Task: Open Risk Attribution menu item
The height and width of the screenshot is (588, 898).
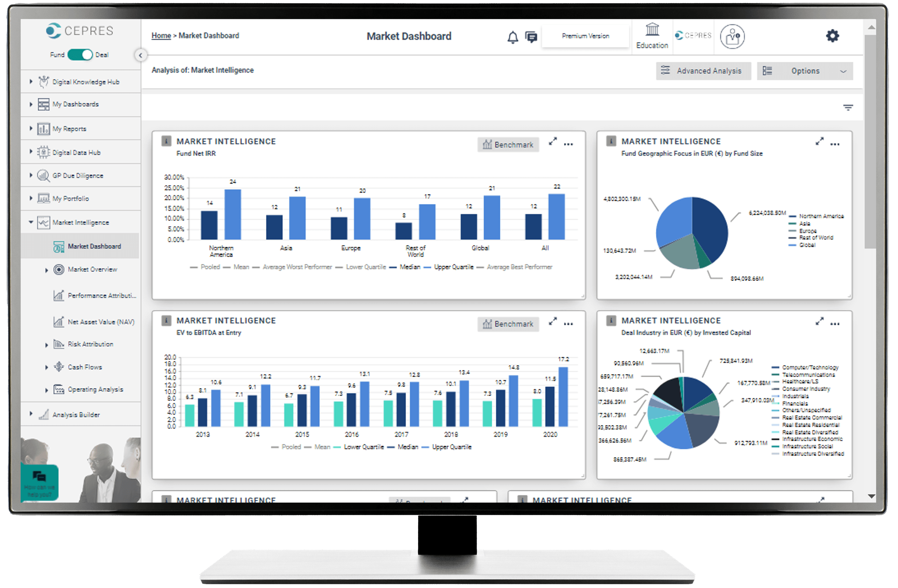Action: point(90,344)
